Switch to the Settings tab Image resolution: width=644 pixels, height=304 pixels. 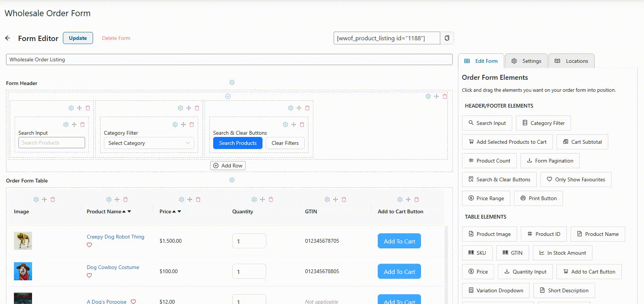point(526,61)
